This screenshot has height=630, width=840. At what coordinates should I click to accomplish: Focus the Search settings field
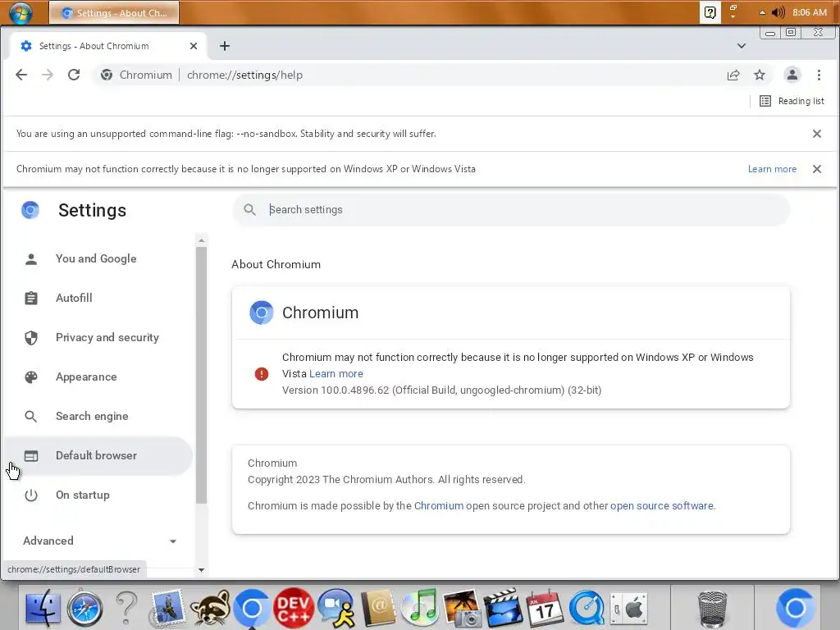pos(511,210)
